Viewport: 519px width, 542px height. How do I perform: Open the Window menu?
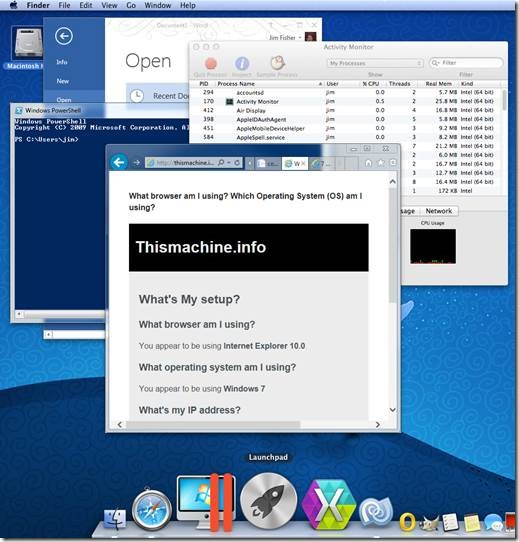[158, 5]
